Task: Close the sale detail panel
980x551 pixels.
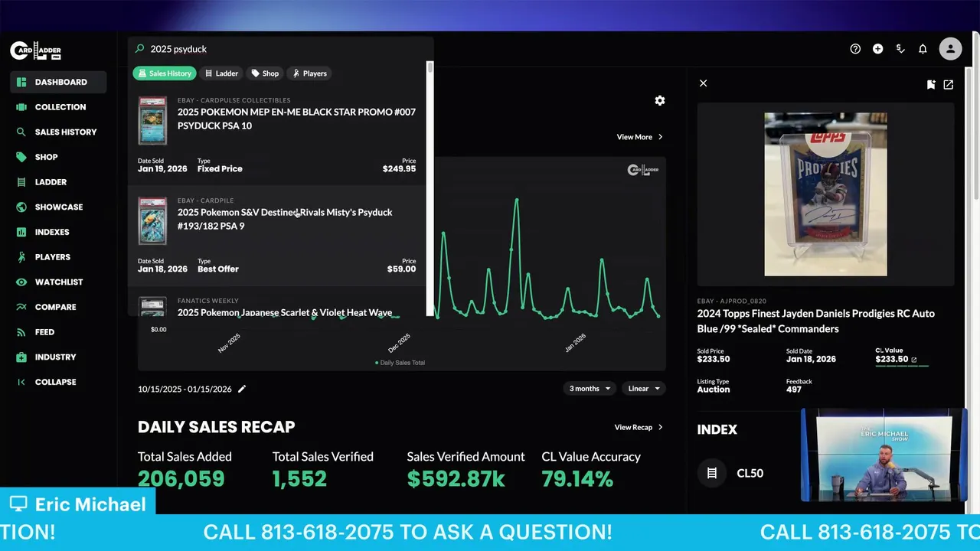Action: pyautogui.click(x=703, y=83)
